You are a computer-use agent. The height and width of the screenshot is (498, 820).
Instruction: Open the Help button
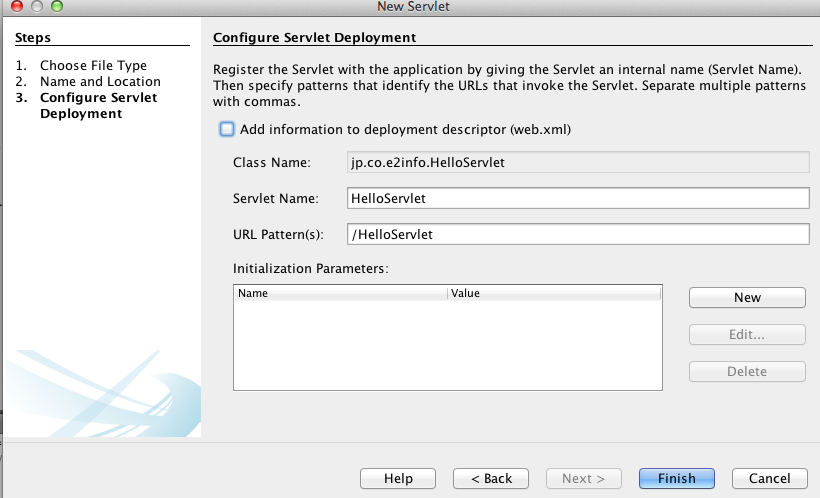[398, 479]
